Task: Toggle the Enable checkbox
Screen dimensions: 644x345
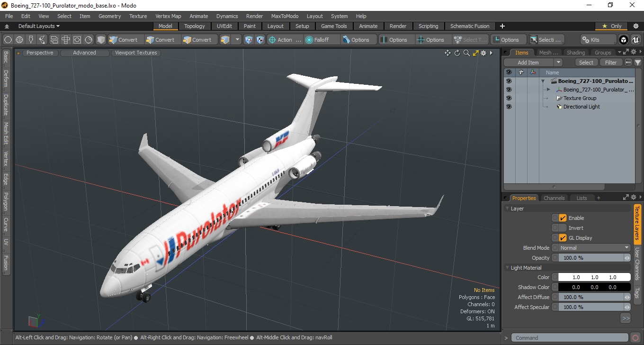Action: [x=563, y=218]
